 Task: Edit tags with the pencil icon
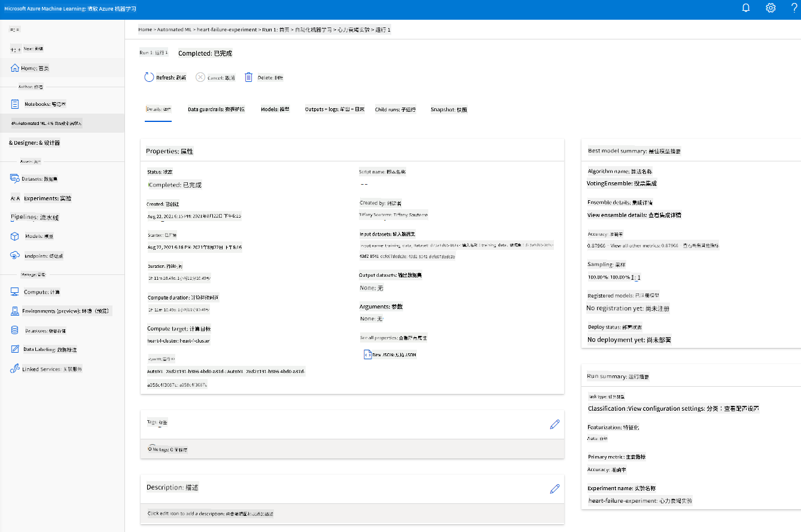[x=555, y=424]
